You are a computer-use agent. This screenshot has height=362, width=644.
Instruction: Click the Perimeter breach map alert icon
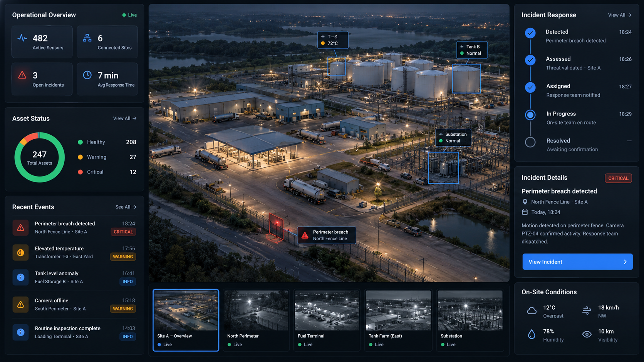tap(305, 235)
